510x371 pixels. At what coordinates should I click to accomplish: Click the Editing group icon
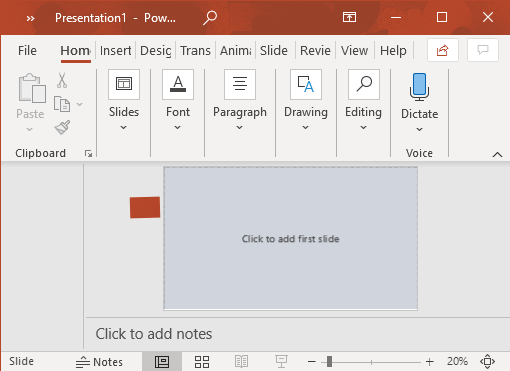(364, 84)
